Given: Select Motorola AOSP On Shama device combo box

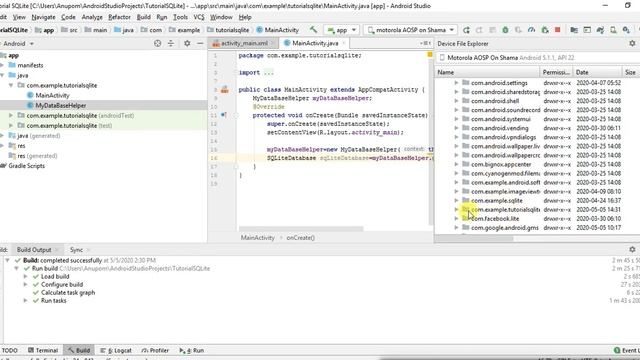Looking at the screenshot, I should 537,58.
